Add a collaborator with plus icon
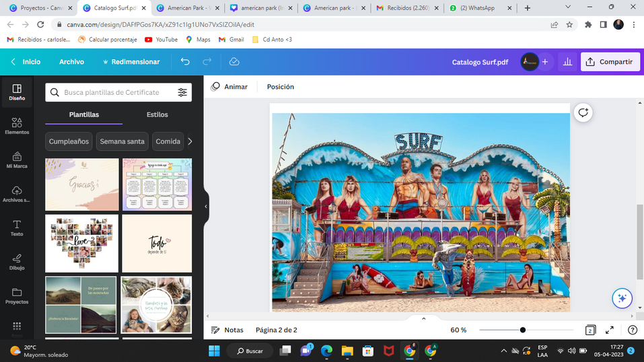This screenshot has height=362, width=644. tap(545, 62)
